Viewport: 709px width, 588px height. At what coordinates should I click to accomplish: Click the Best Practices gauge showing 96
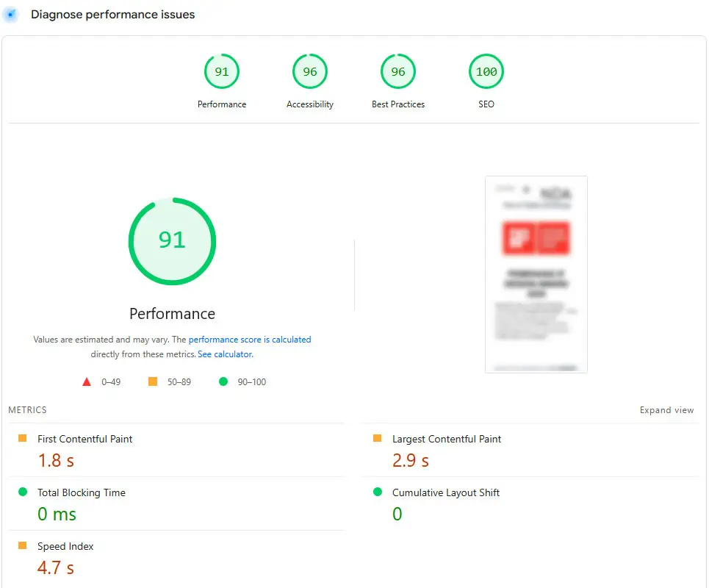[x=398, y=71]
